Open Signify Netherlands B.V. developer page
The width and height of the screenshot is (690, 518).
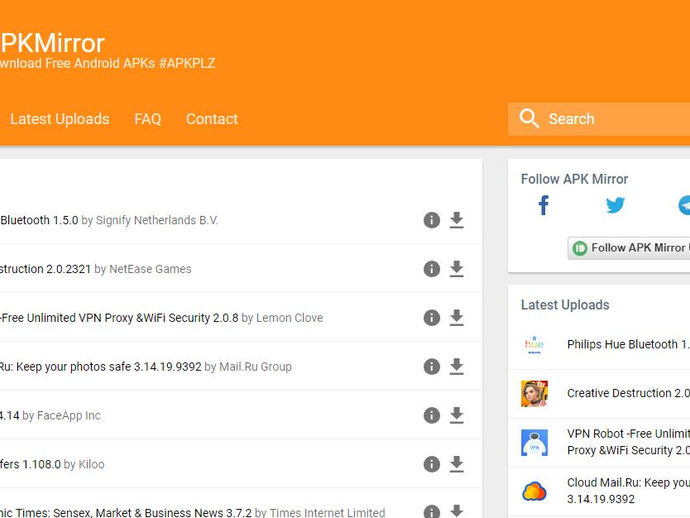click(x=157, y=220)
